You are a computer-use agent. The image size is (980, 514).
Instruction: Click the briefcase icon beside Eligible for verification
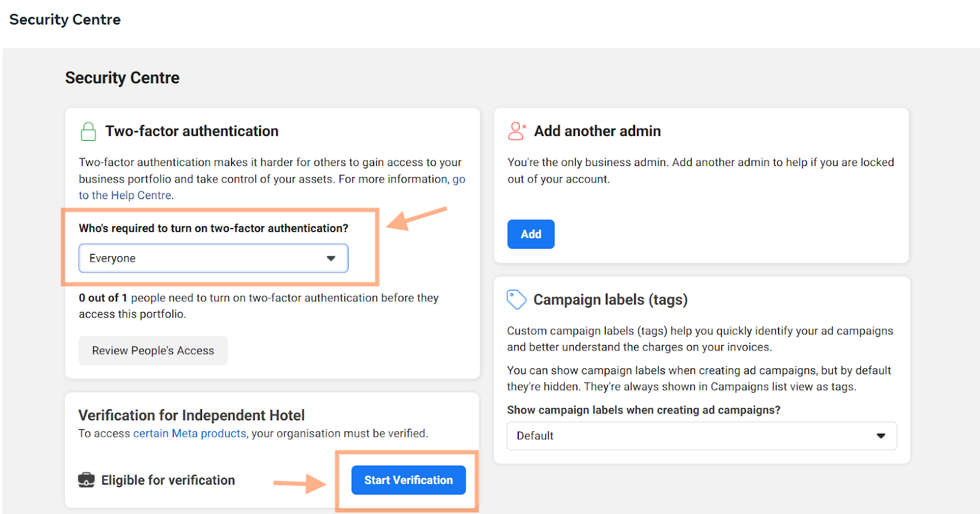86,480
